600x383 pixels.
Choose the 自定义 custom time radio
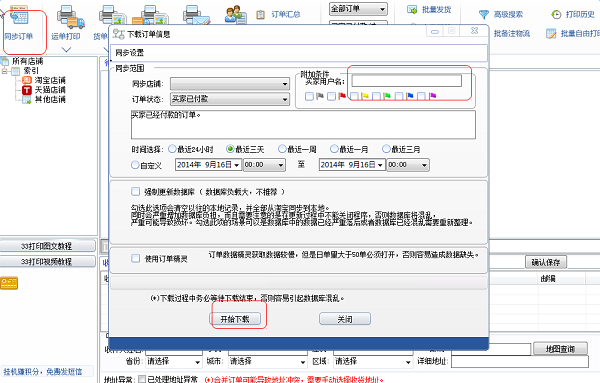coord(135,165)
